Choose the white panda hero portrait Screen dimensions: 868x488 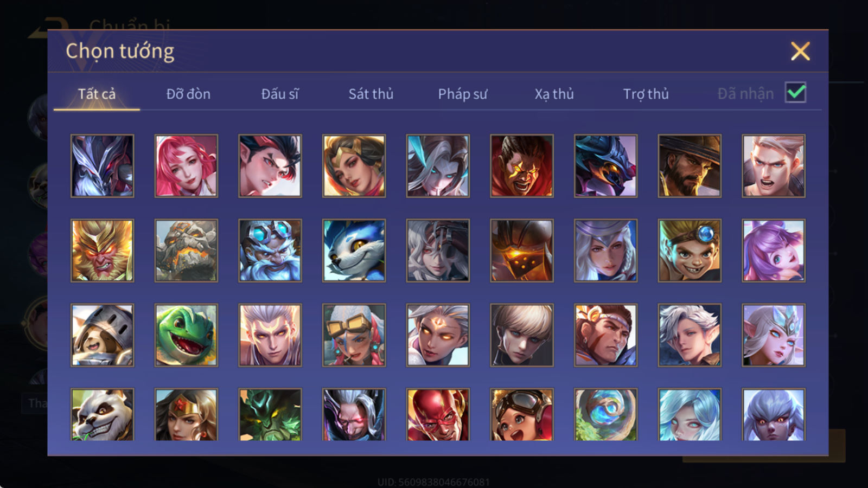tap(102, 414)
